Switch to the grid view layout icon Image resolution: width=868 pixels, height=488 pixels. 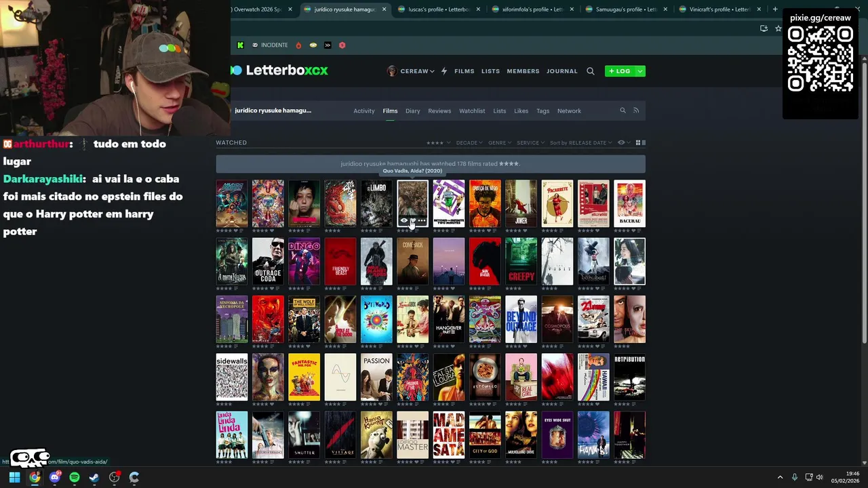tap(637, 142)
